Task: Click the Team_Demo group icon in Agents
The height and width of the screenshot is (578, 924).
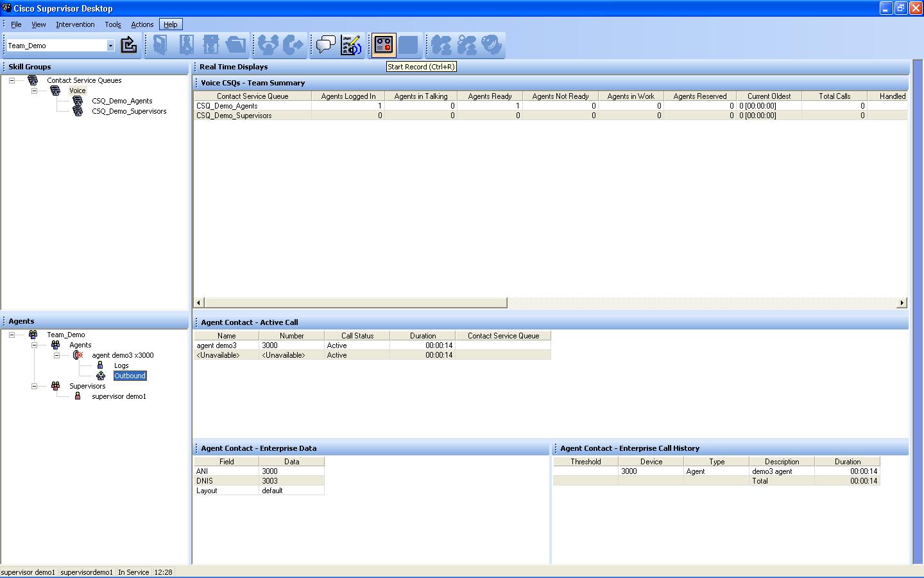Action: (33, 335)
